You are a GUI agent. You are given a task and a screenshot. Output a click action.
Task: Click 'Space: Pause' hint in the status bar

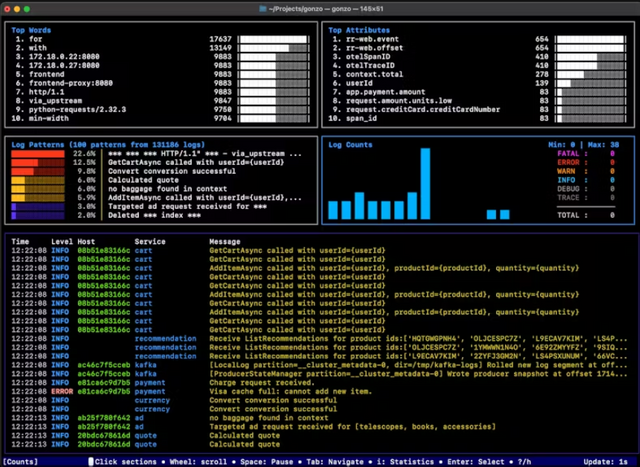267,462
